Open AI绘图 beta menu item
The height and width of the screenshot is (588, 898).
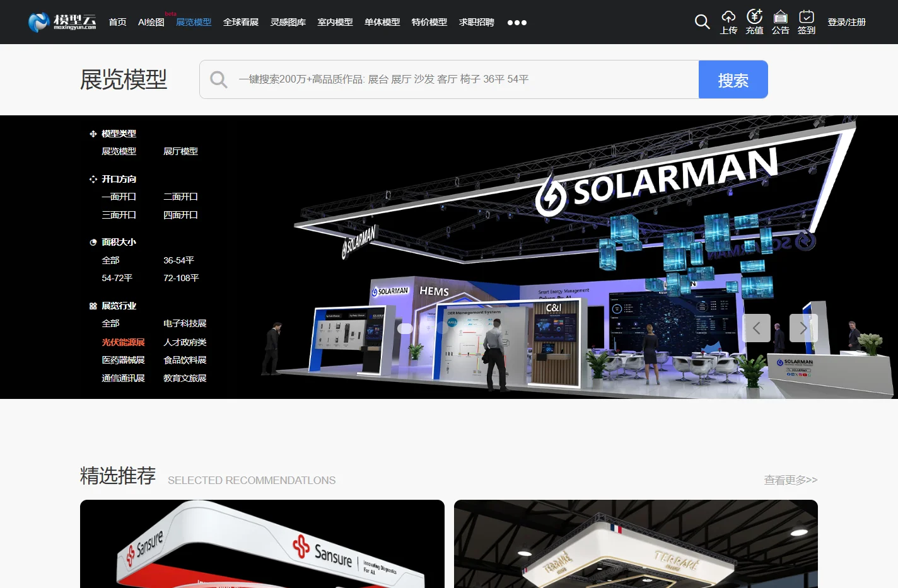click(x=151, y=22)
